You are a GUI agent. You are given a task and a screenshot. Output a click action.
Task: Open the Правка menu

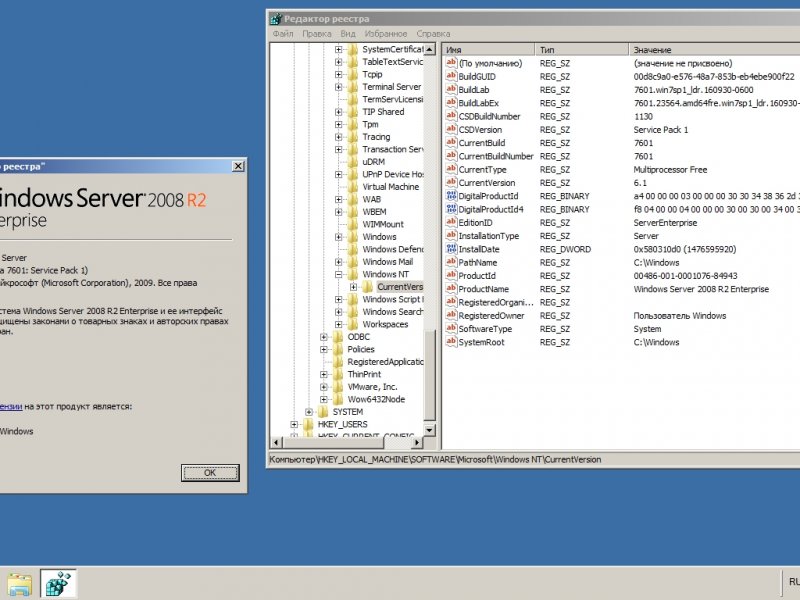click(x=317, y=34)
